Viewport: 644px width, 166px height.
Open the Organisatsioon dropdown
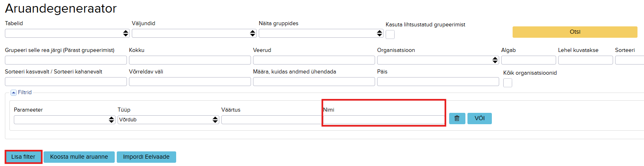click(x=438, y=60)
